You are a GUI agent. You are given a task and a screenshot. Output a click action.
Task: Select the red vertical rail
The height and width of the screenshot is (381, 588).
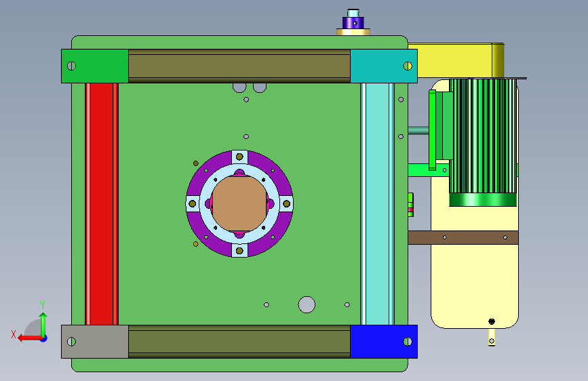(102, 203)
